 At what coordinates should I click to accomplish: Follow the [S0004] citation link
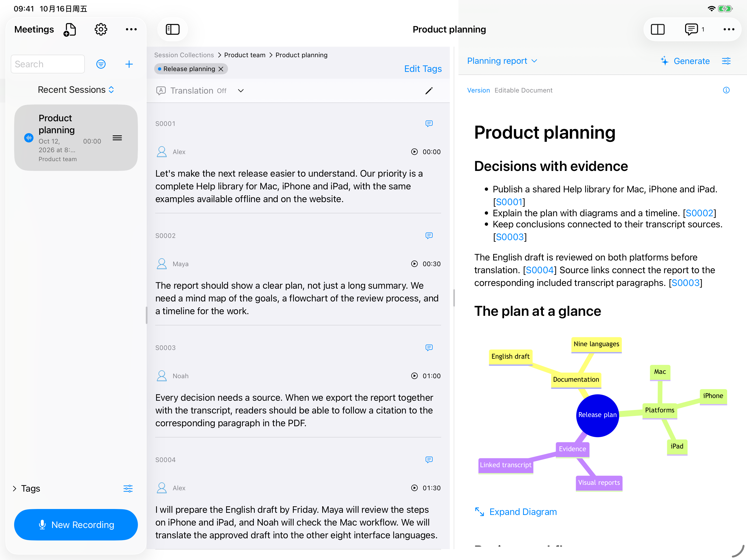(540, 270)
